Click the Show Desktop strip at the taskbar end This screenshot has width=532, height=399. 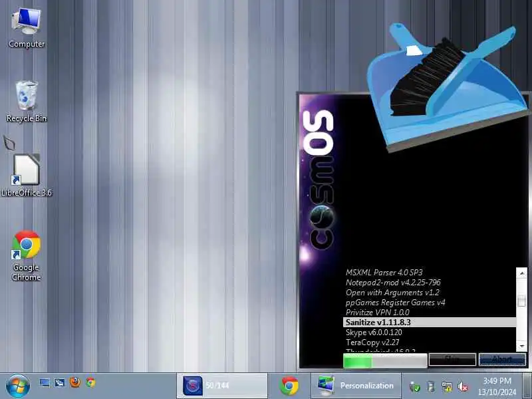pyautogui.click(x=527, y=386)
